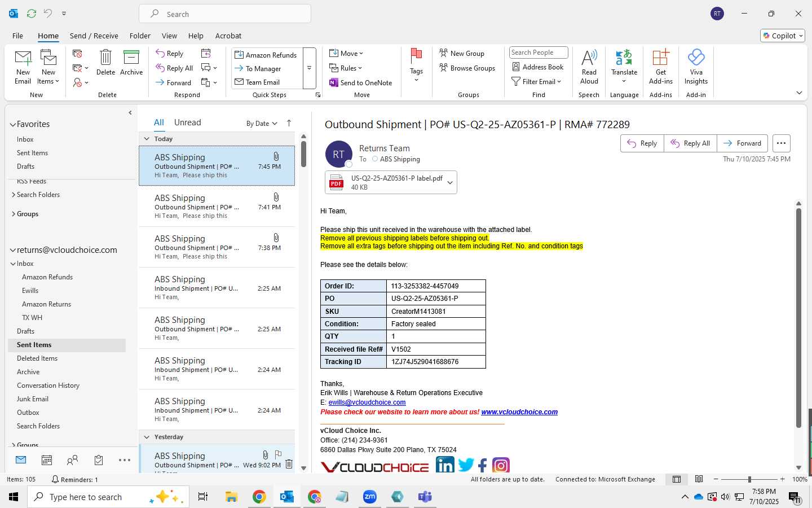The height and width of the screenshot is (508, 812).
Task: Open attachment dropdown arrow
Action: 450,182
